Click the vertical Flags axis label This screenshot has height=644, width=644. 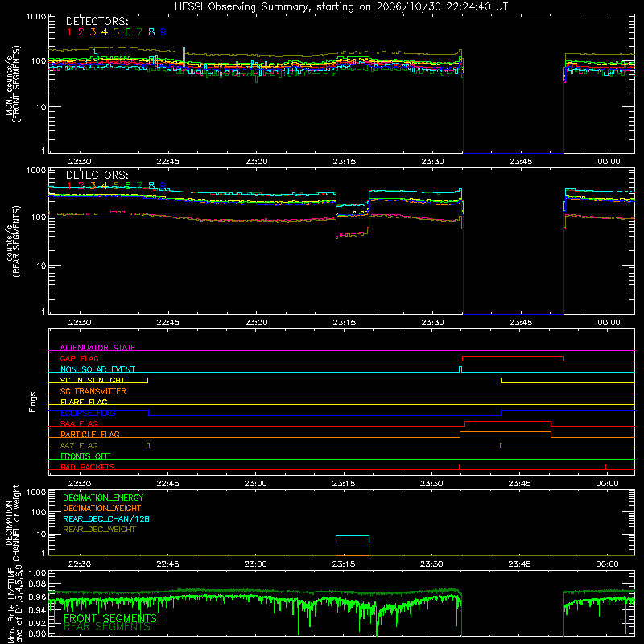[x=33, y=402]
